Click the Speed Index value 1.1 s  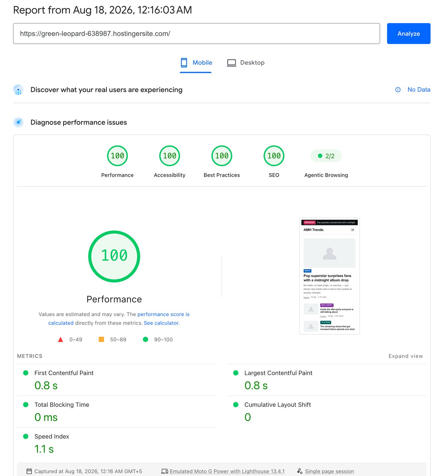click(x=44, y=449)
